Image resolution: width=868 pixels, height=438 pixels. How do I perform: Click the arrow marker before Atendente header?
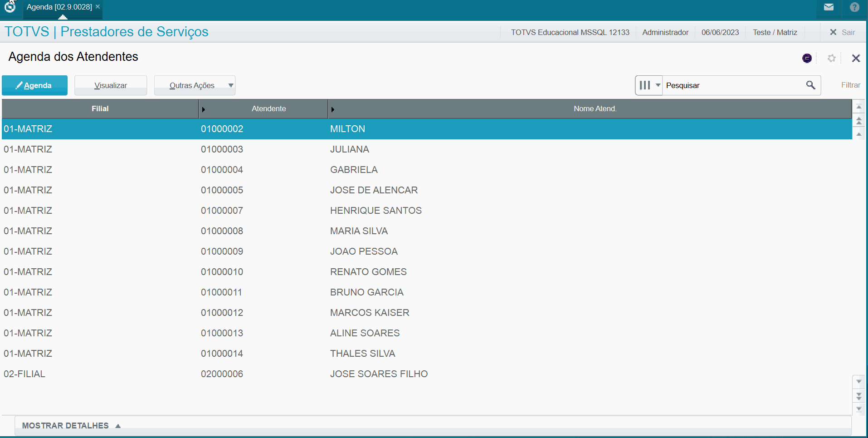coord(204,109)
